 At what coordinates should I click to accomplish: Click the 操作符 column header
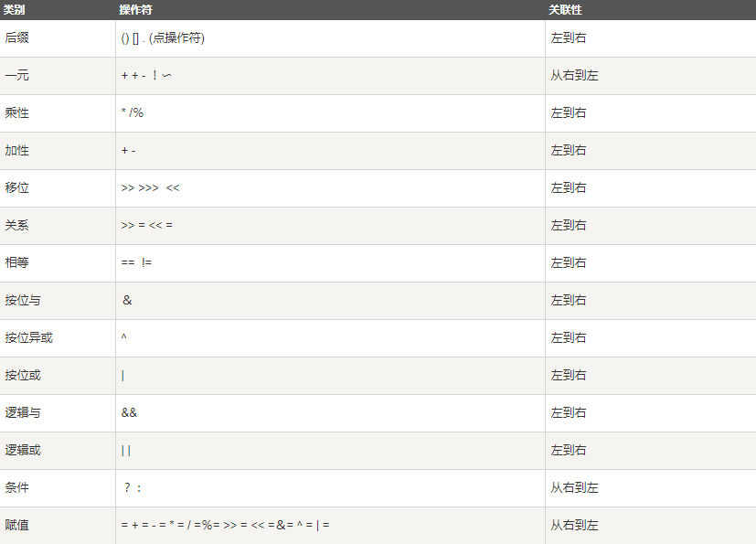pos(136,9)
